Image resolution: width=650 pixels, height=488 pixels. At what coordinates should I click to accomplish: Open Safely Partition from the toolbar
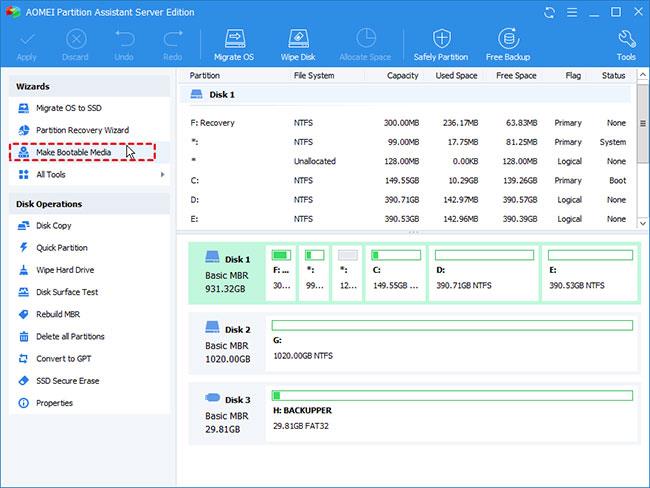click(x=441, y=45)
